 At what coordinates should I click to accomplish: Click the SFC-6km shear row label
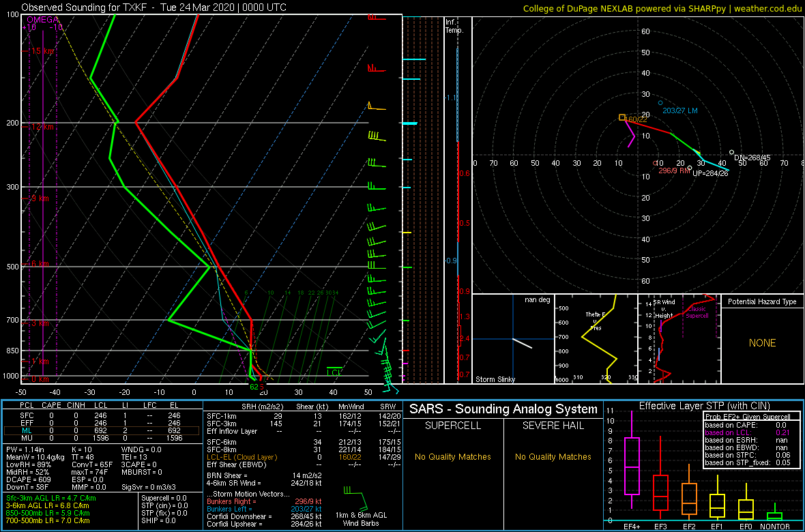pos(220,443)
